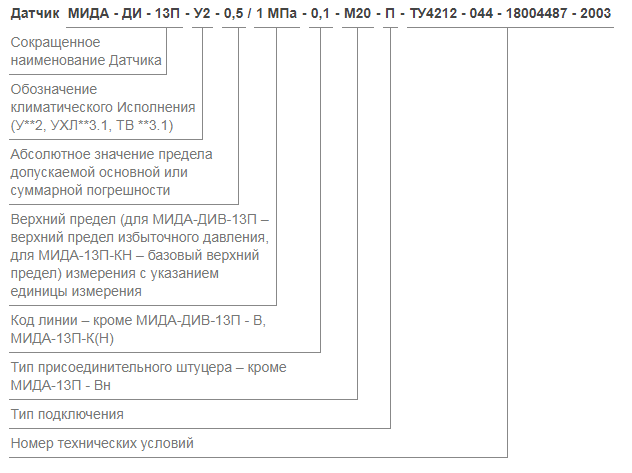Select 'Абсолютное значение предела' description

pos(111,154)
